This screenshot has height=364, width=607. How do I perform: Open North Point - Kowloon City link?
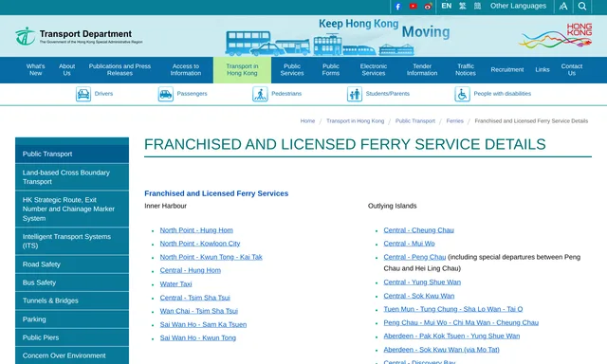pyautogui.click(x=200, y=244)
